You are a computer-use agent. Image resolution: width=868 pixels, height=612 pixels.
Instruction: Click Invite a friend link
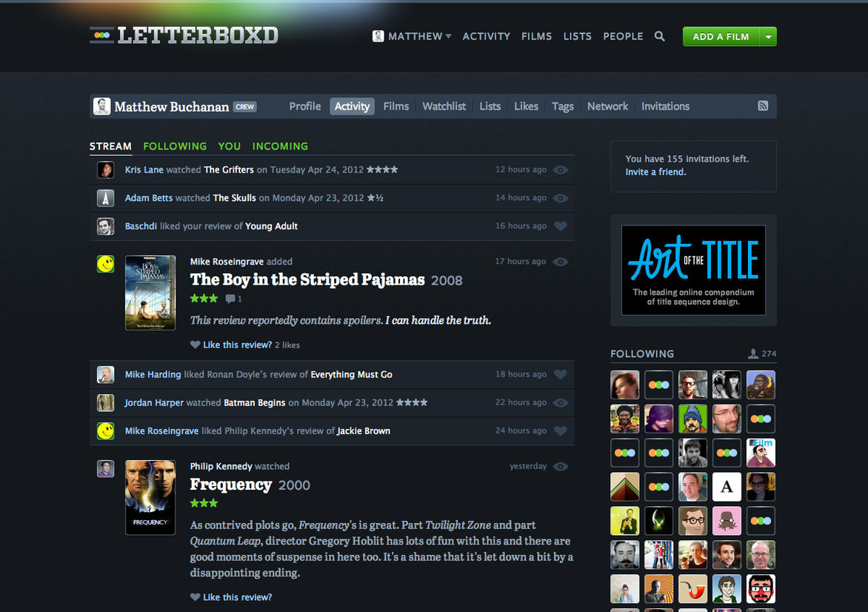pos(655,172)
